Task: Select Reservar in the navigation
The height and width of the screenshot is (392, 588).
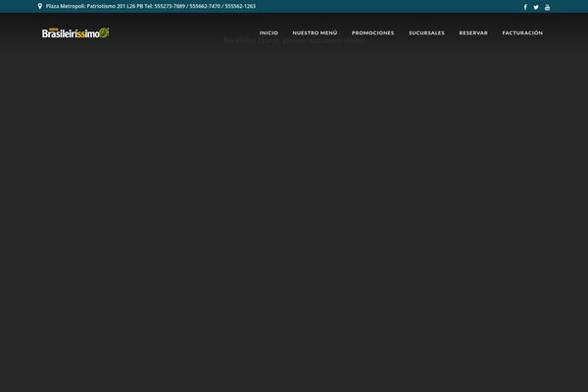Action: click(x=473, y=33)
